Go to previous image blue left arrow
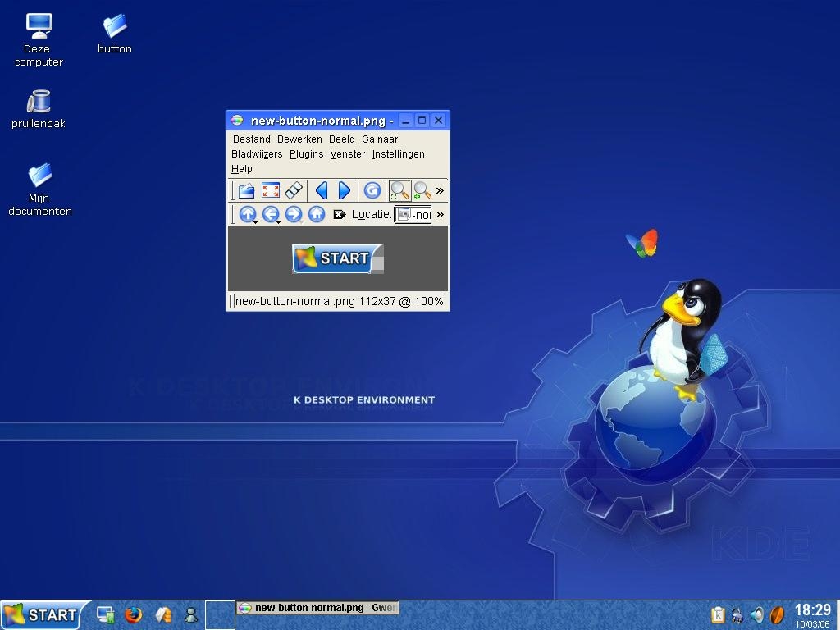The image size is (840, 630). 322,190
